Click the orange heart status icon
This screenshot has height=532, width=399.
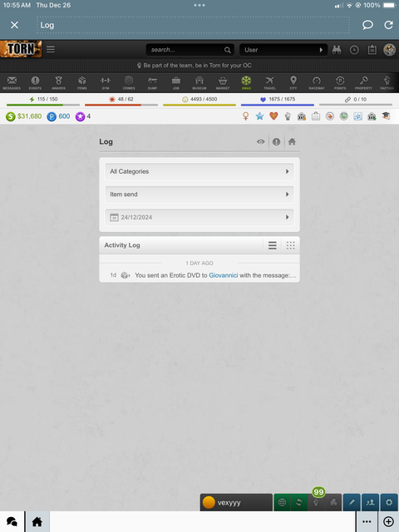click(x=273, y=116)
